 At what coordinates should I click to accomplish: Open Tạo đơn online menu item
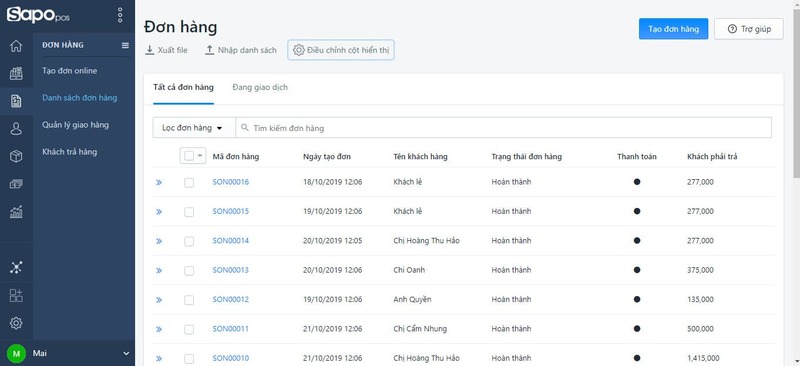(x=69, y=70)
